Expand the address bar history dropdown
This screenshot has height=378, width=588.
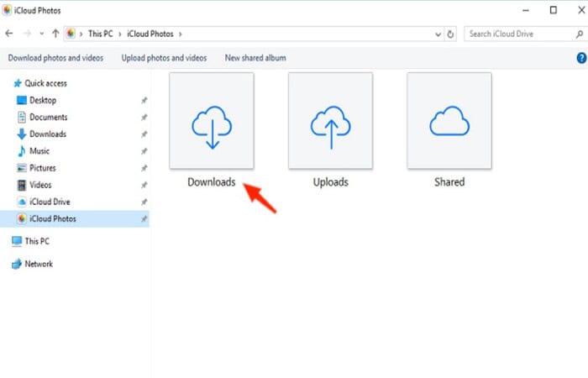click(438, 34)
